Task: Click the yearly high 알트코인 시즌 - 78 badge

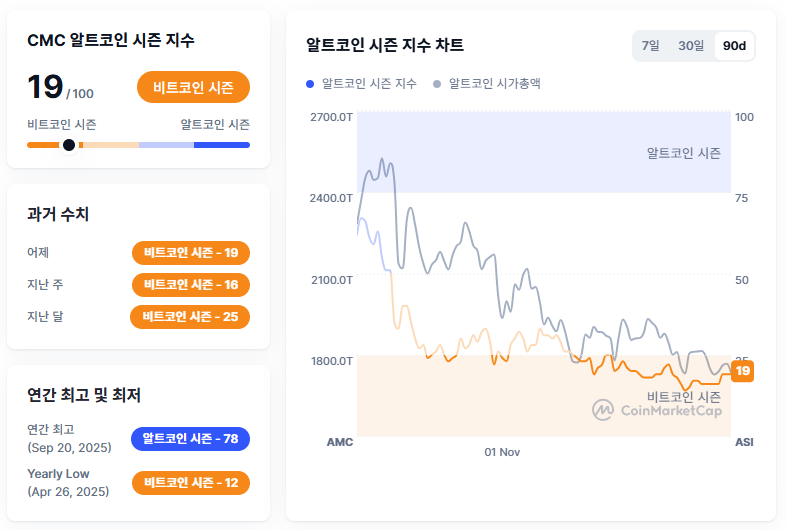Action: pos(190,439)
